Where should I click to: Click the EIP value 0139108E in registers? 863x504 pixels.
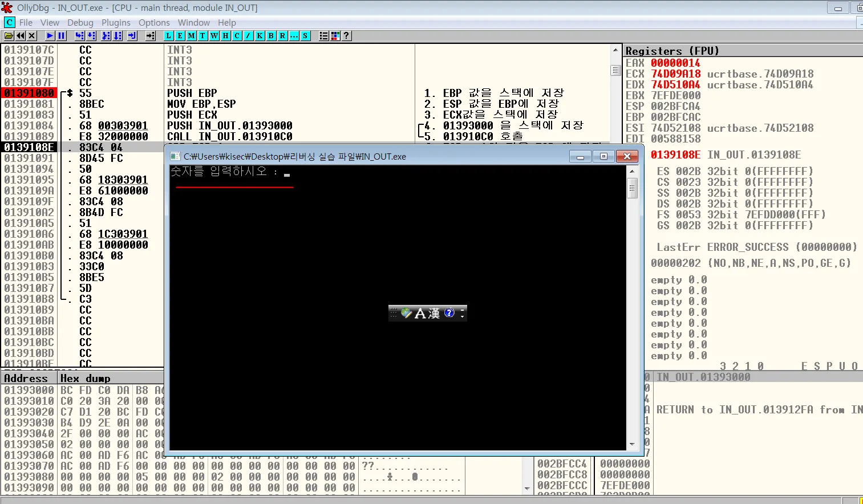tap(675, 155)
